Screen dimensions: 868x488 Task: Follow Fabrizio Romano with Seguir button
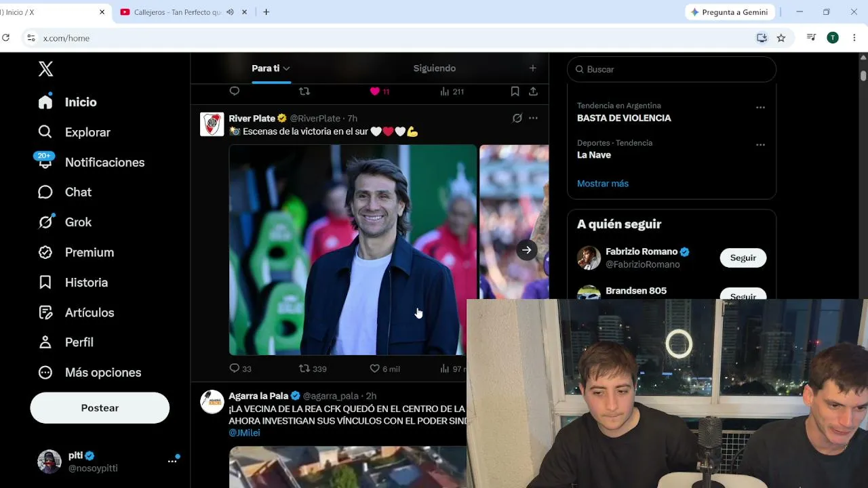pyautogui.click(x=743, y=258)
